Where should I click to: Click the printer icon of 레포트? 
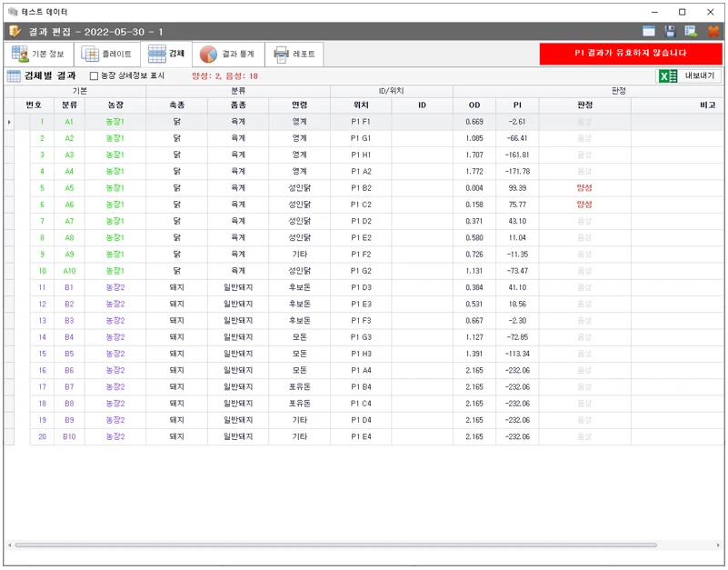(281, 55)
